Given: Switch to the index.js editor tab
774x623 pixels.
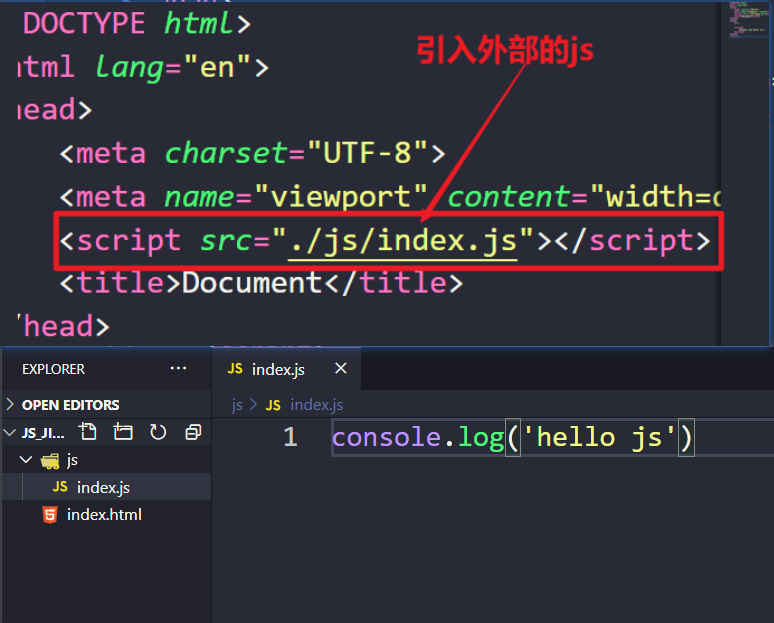Looking at the screenshot, I should pyautogui.click(x=286, y=369).
